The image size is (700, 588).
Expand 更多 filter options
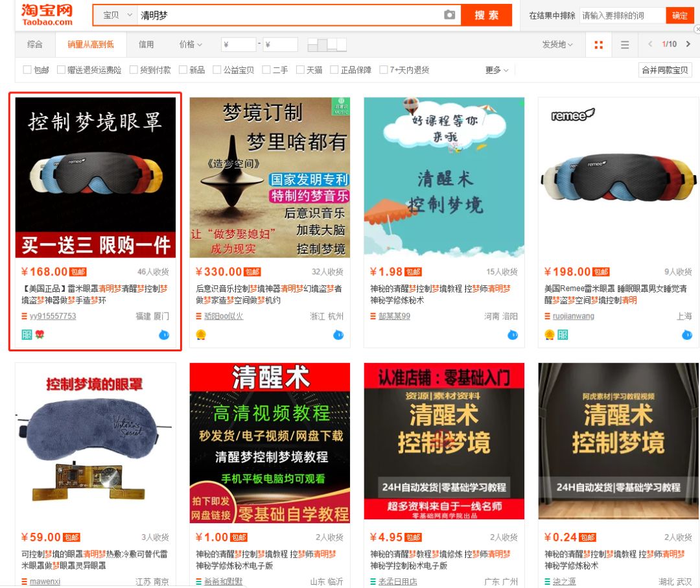[x=496, y=70]
